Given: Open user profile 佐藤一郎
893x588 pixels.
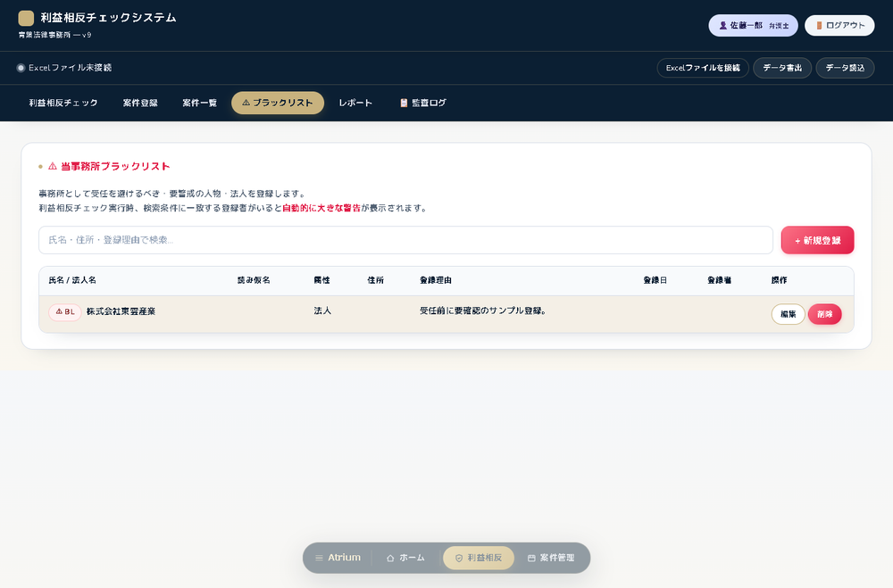Looking at the screenshot, I should tap(753, 26).
